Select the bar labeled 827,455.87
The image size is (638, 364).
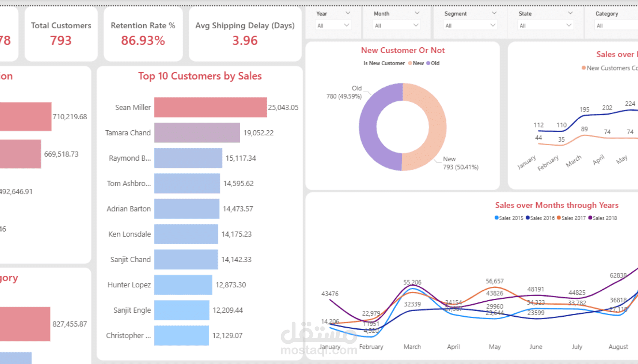tap(25, 324)
